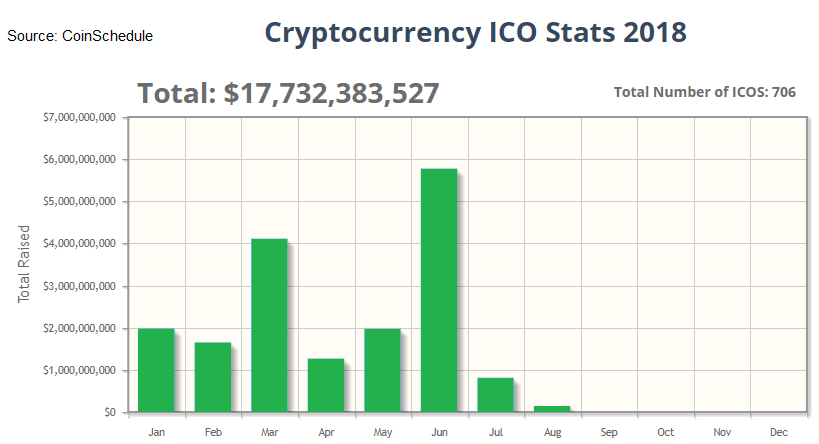Select the January bar
The image size is (819, 444).
[x=156, y=370]
